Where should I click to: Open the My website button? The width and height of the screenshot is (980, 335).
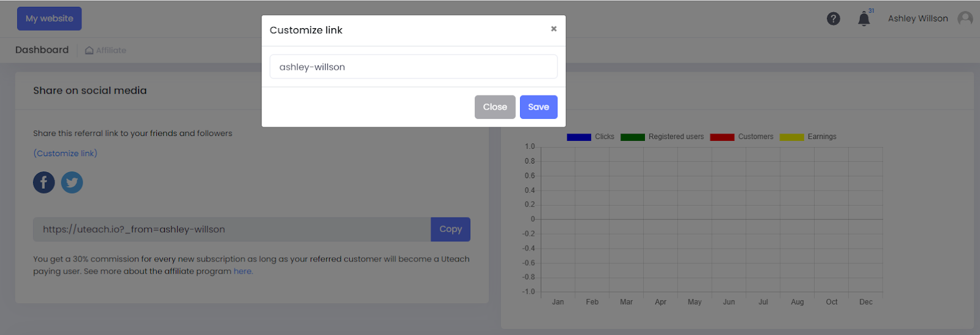pos(50,18)
